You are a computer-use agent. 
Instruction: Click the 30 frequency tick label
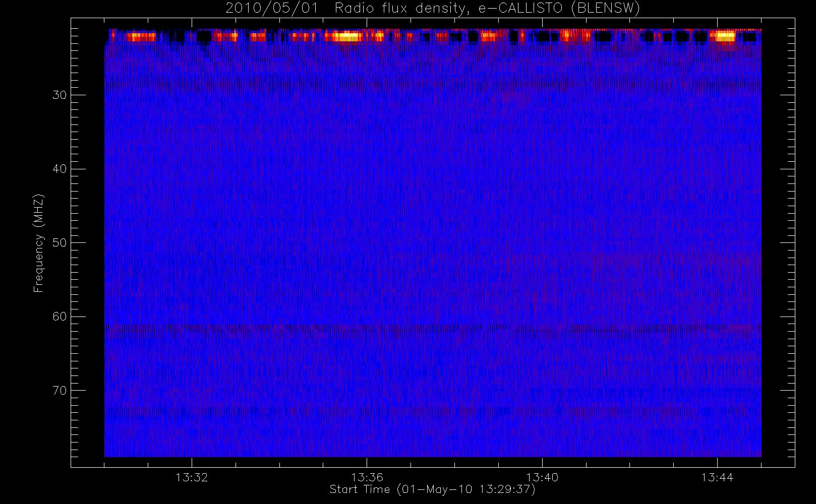(x=60, y=95)
